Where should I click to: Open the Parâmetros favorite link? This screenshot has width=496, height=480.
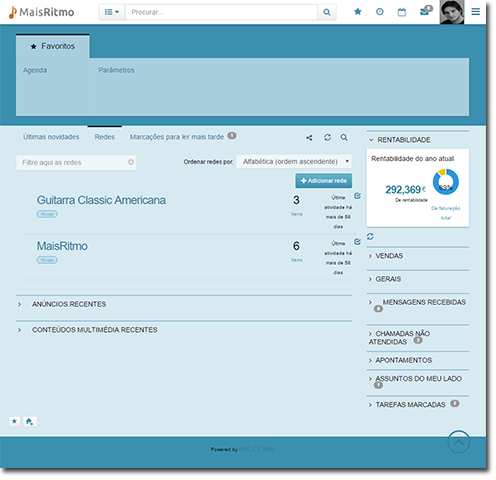[116, 70]
